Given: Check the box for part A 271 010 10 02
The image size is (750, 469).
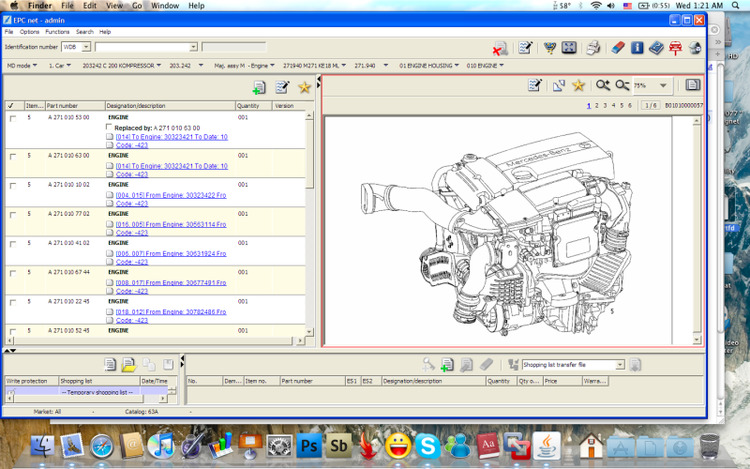Looking at the screenshot, I should point(13,185).
